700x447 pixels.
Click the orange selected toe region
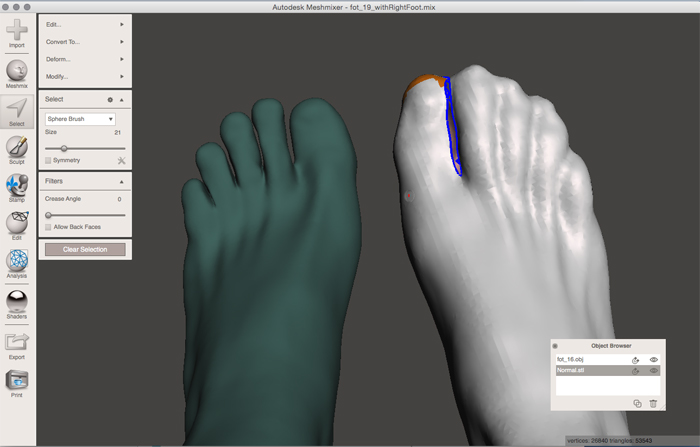(x=424, y=82)
